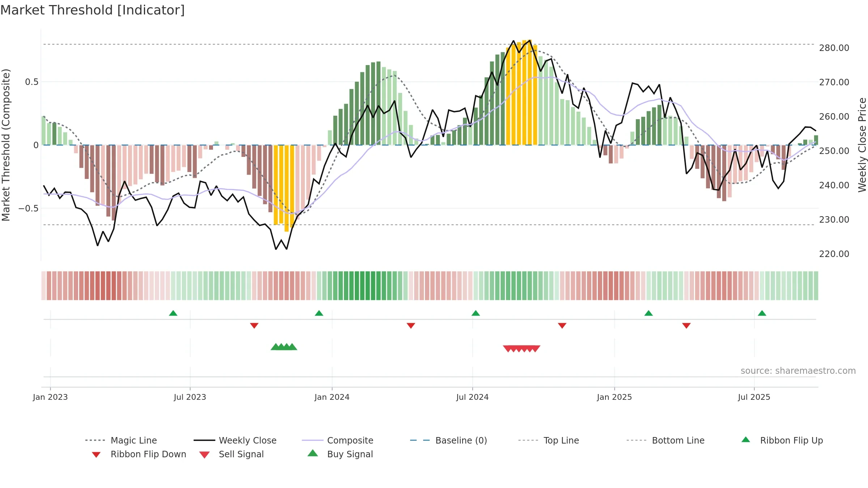Screen dimensions: 868x488
Task: Click the ribbon flip down marker in late 2024
Action: coord(562,326)
